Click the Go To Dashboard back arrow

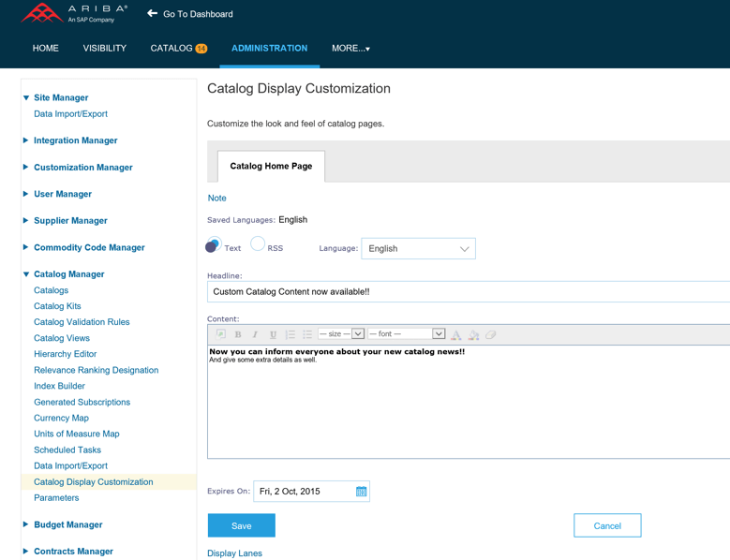pos(152,13)
